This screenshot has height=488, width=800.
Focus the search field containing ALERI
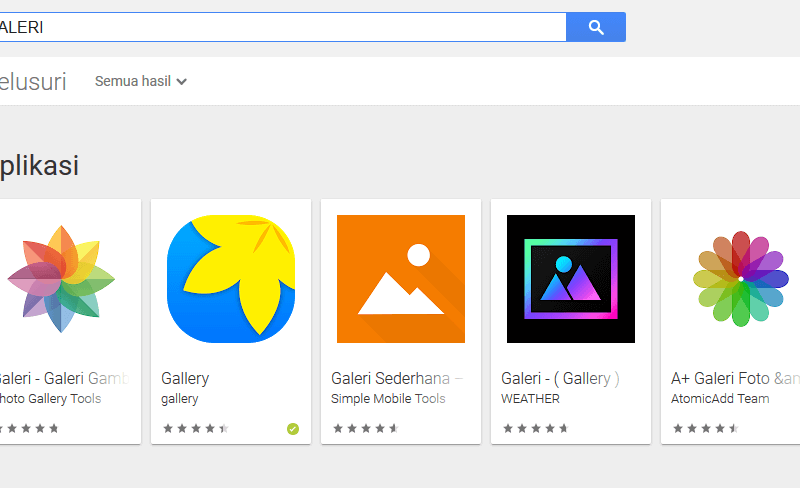pyautogui.click(x=283, y=27)
